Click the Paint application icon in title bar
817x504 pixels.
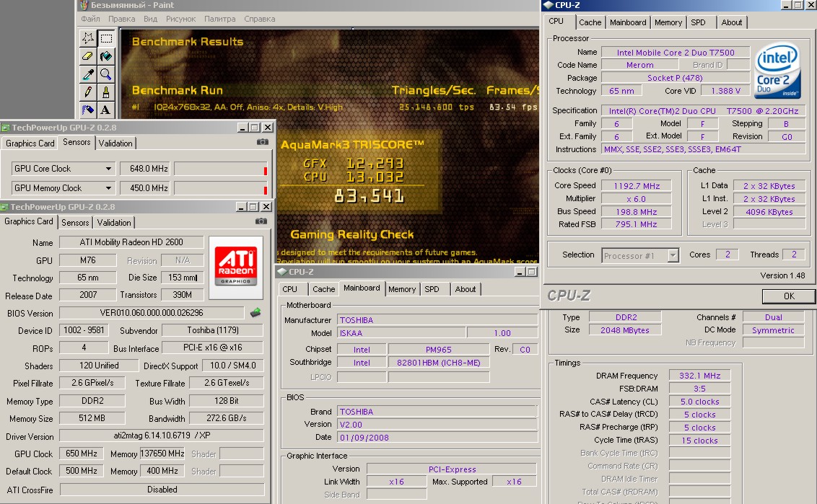click(x=84, y=5)
